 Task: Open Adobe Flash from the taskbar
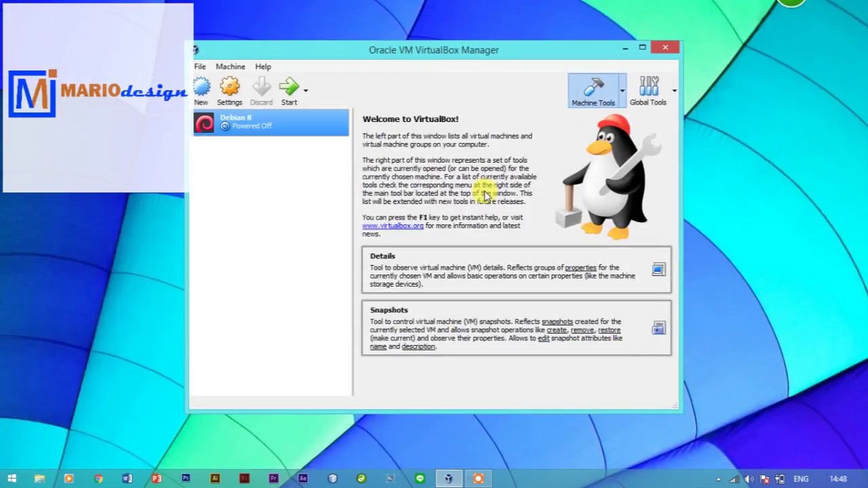pyautogui.click(x=244, y=479)
